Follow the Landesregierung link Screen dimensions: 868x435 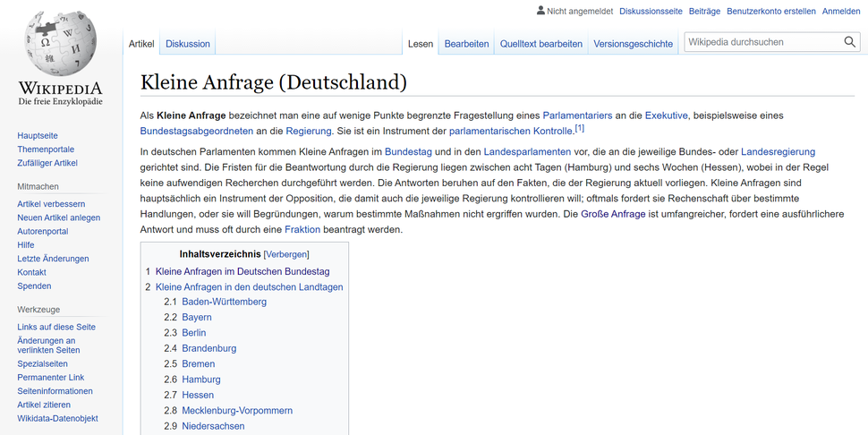click(778, 151)
